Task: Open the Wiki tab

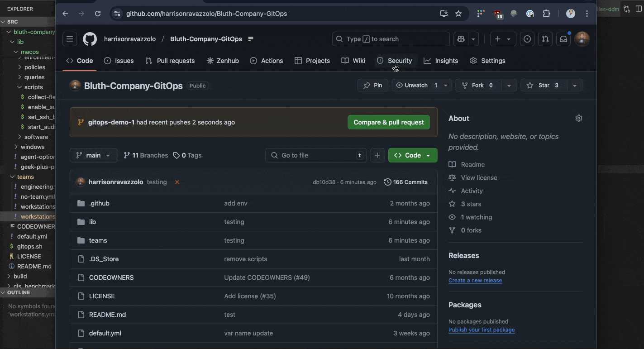Action: point(353,61)
